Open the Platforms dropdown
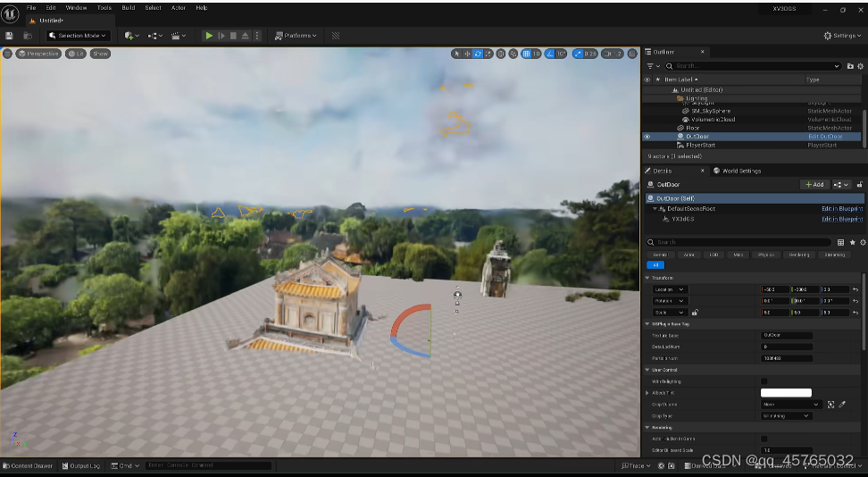Image resolution: width=868 pixels, height=477 pixels. coord(296,36)
